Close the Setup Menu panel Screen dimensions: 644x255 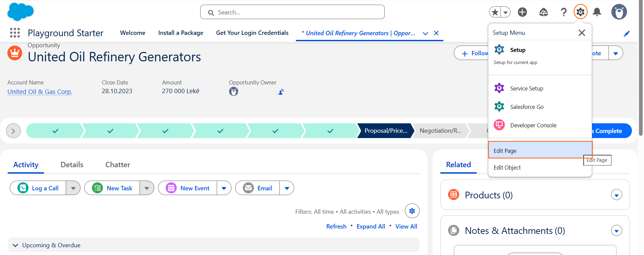click(582, 33)
